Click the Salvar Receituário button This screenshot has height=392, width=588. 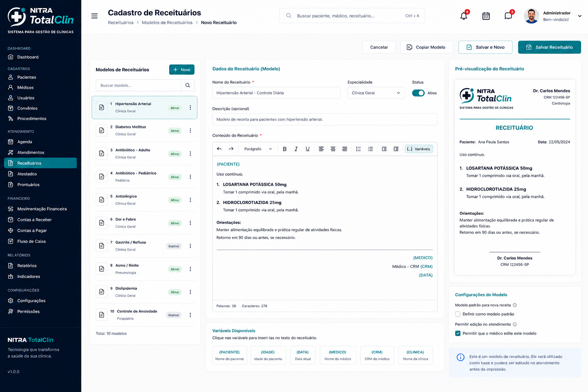[549, 47]
